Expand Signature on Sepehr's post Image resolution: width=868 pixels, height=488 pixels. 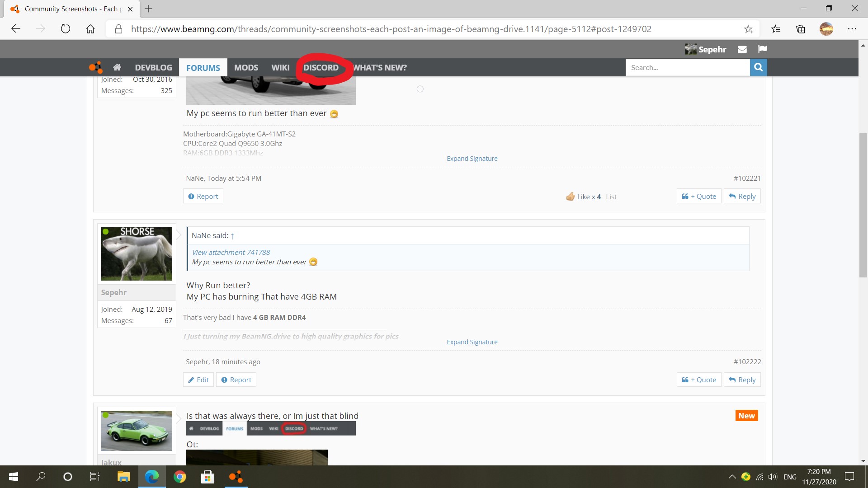pyautogui.click(x=472, y=342)
